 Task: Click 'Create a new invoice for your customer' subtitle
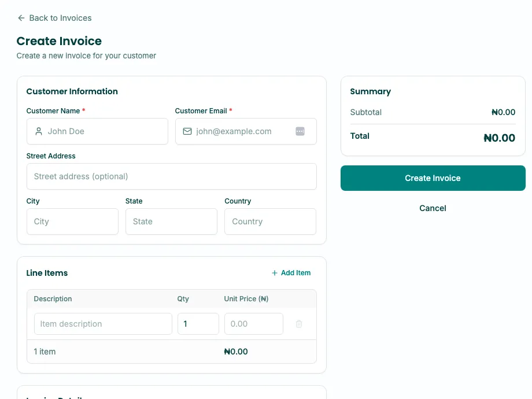(x=86, y=56)
